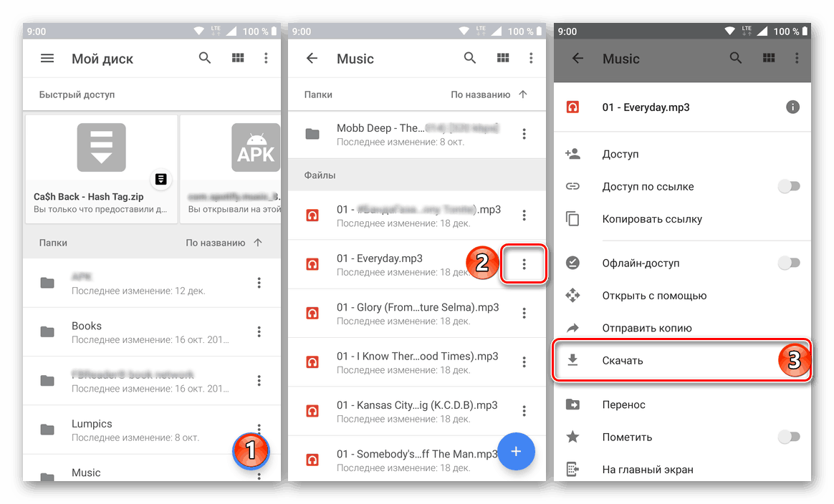Open options for Kansas City mp3
834x504 pixels.
pyautogui.click(x=524, y=411)
